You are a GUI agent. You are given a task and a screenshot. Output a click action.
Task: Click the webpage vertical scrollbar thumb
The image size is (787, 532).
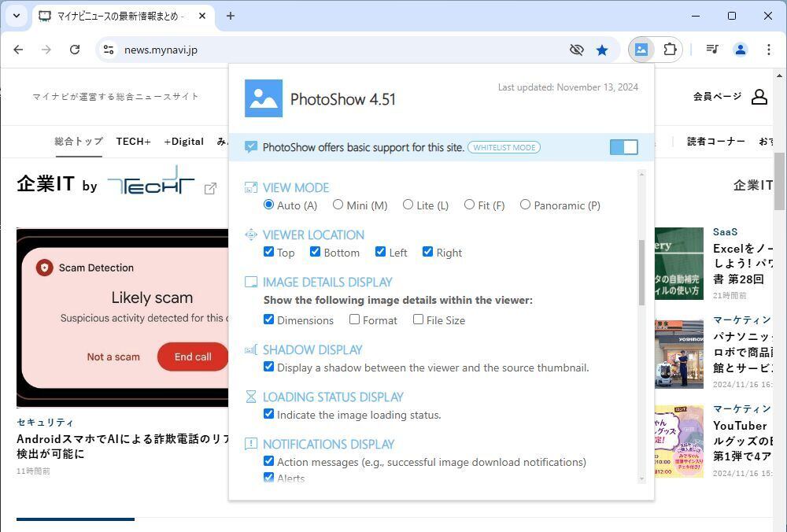click(x=779, y=181)
